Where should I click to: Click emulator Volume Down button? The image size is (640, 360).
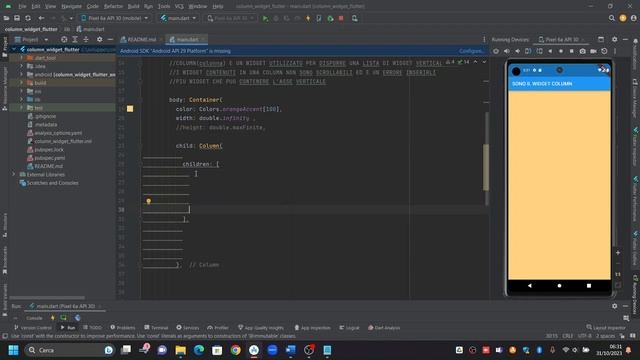pyautogui.click(x=518, y=51)
